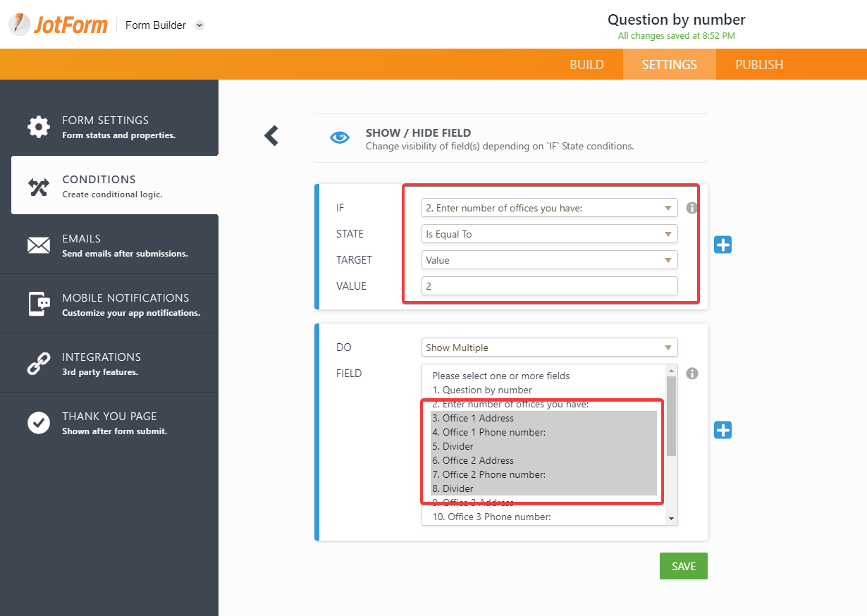Switch to the PUBLISH tab
Screen dimensions: 867x616
[758, 64]
